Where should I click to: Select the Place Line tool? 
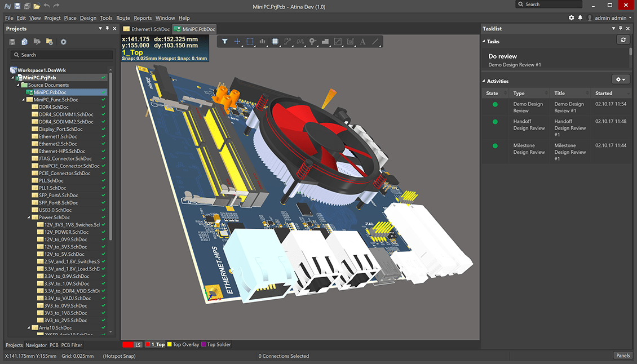(375, 41)
